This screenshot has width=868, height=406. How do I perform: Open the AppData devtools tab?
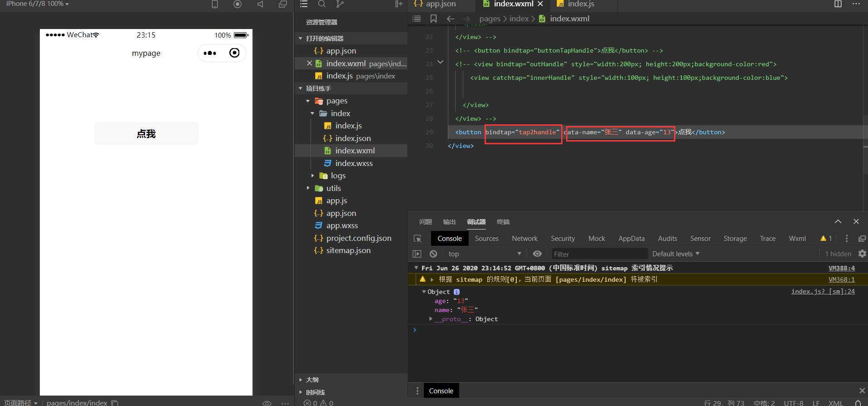[631, 239]
